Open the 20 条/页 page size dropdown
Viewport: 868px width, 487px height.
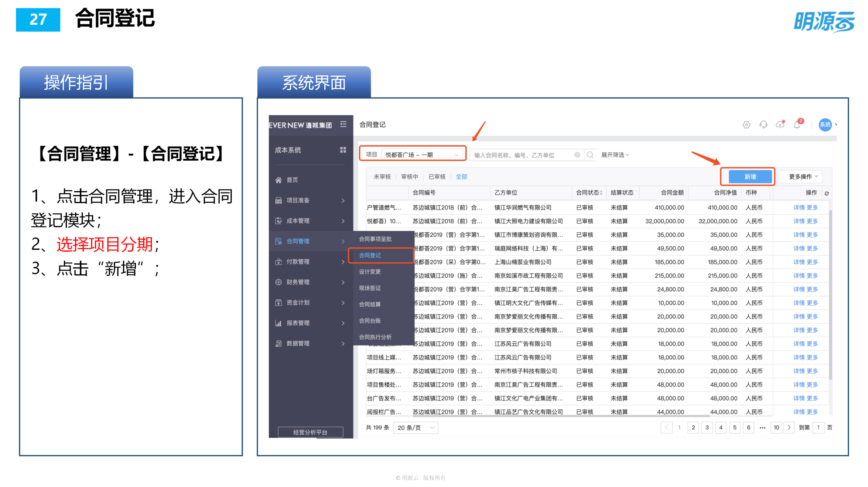(x=415, y=428)
